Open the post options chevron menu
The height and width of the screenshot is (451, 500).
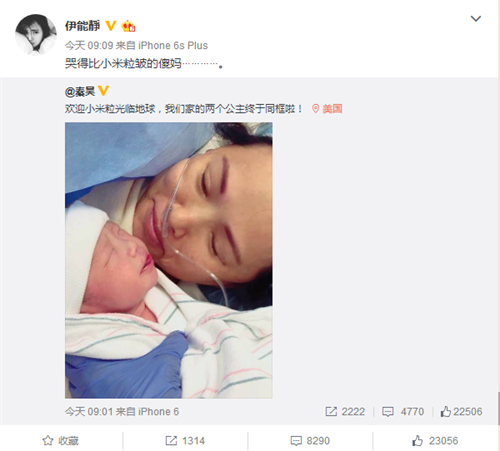[476, 19]
